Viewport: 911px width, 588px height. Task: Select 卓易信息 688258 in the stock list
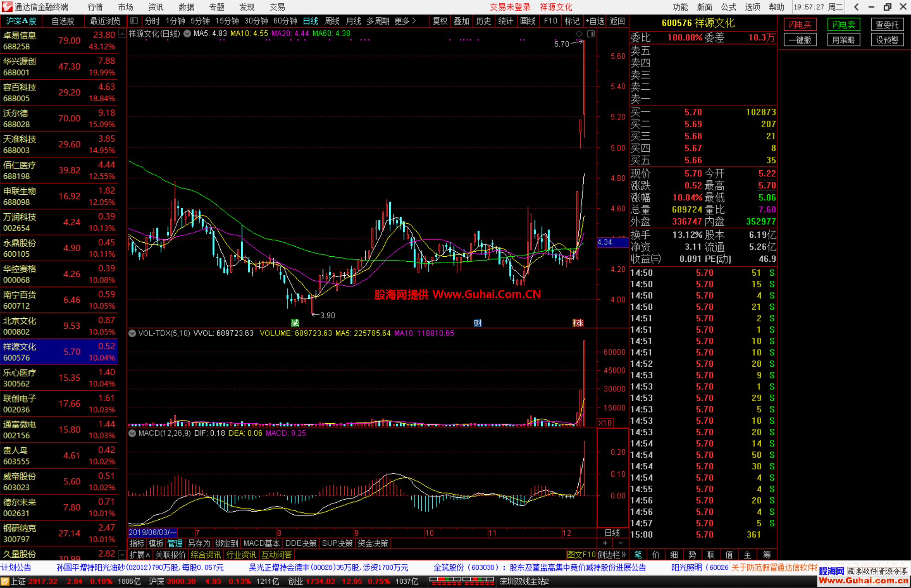point(59,41)
